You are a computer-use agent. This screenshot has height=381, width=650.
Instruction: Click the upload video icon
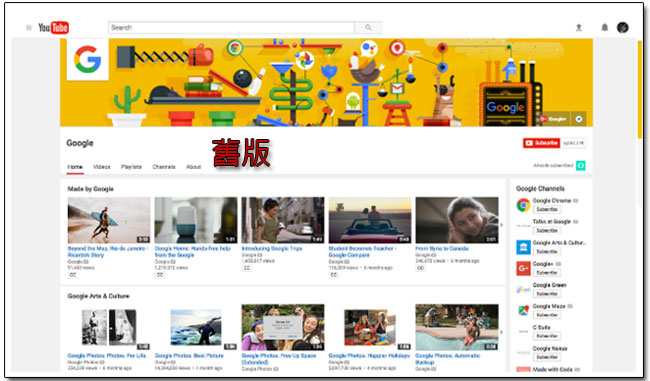[579, 27]
